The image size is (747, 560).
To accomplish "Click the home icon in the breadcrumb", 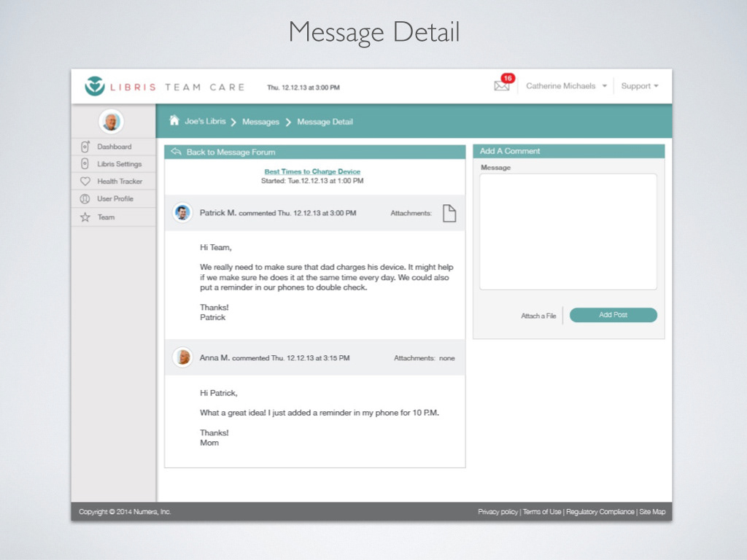I will tap(174, 120).
